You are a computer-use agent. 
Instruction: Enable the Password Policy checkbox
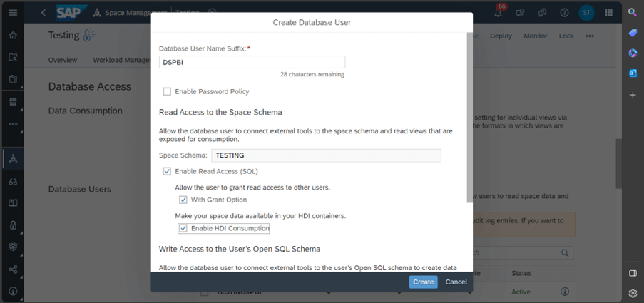click(x=167, y=91)
